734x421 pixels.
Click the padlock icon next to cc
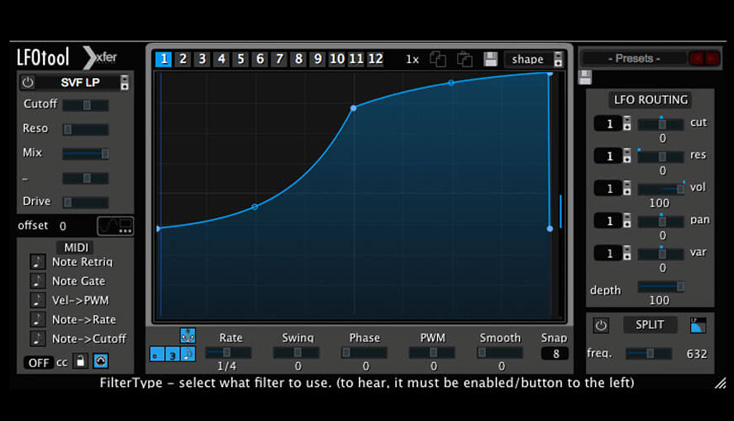pos(81,361)
